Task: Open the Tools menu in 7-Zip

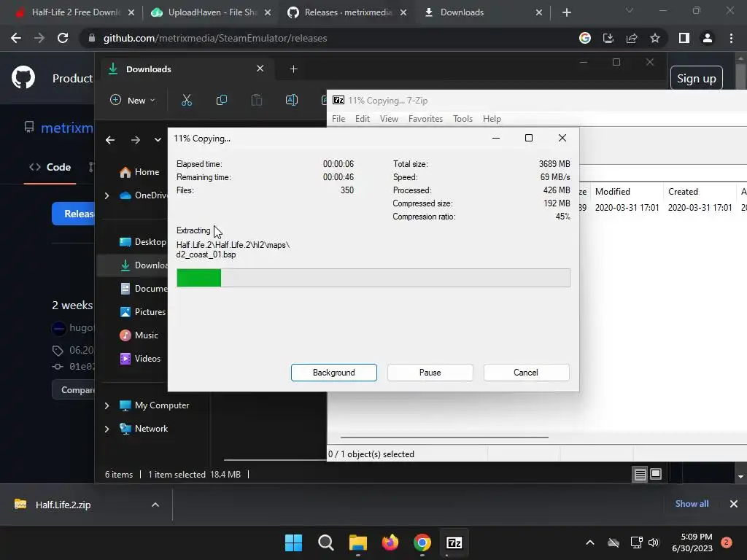Action: tap(462, 119)
